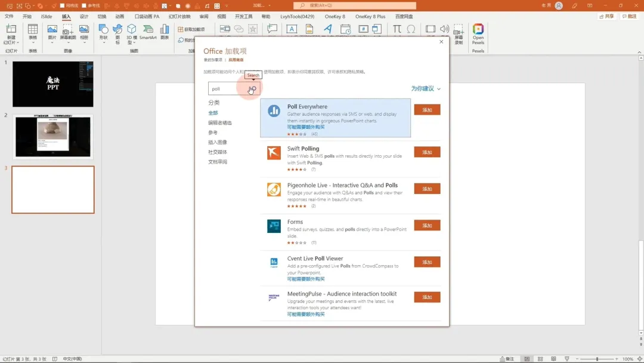Click the Omega symbol icon
This screenshot has width=644, height=363.
coord(411,29)
